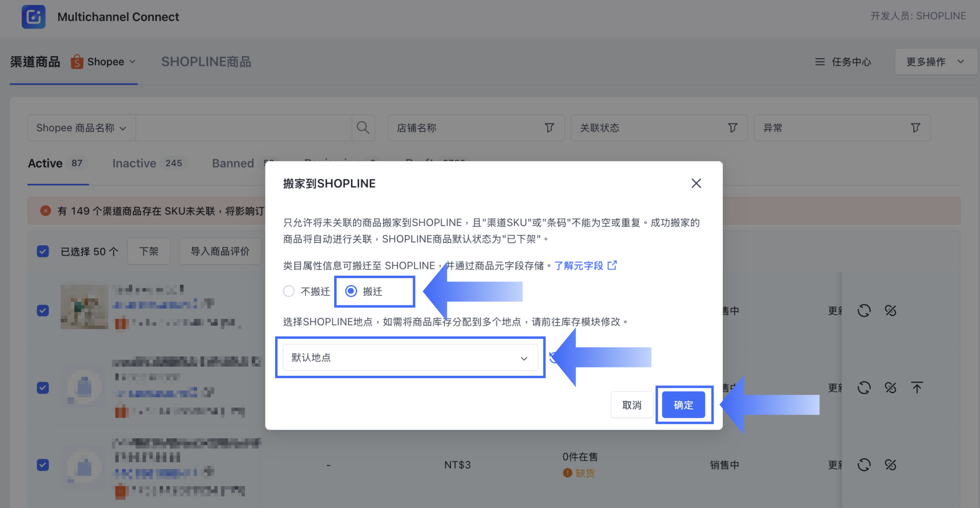This screenshot has height=508, width=980.
Task: Open the 任务中心 list icon
Action: (x=820, y=62)
